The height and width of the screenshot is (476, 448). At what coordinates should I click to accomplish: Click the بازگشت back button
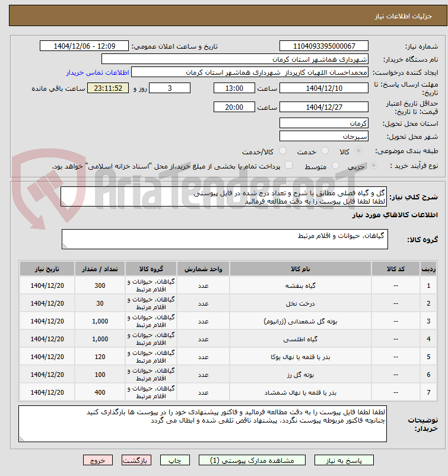click(x=136, y=460)
